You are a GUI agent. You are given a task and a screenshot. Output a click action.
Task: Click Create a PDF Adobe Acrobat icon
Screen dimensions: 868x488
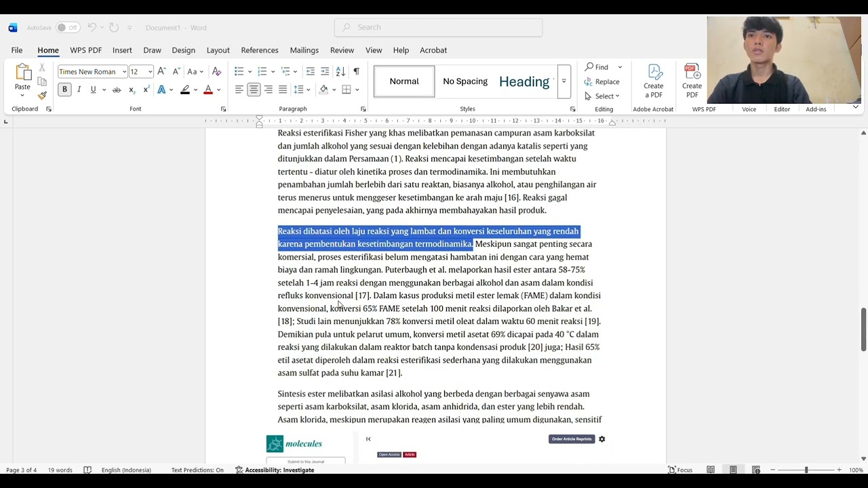pyautogui.click(x=654, y=81)
